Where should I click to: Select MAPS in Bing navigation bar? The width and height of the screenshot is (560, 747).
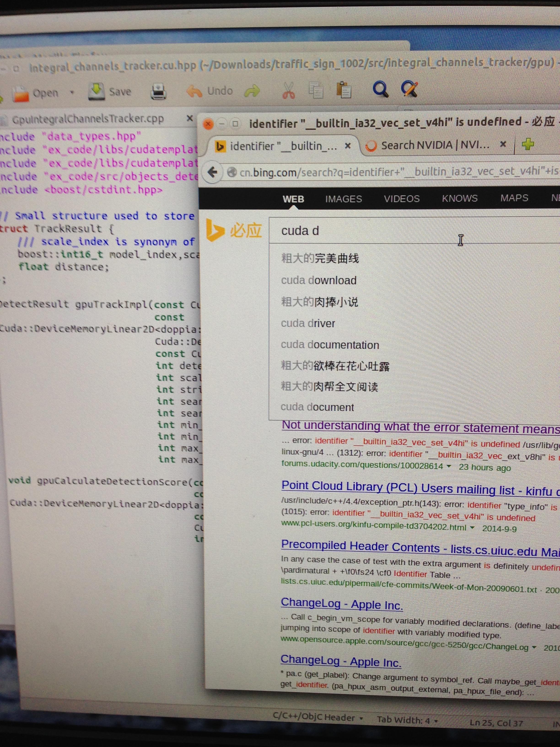(x=514, y=198)
